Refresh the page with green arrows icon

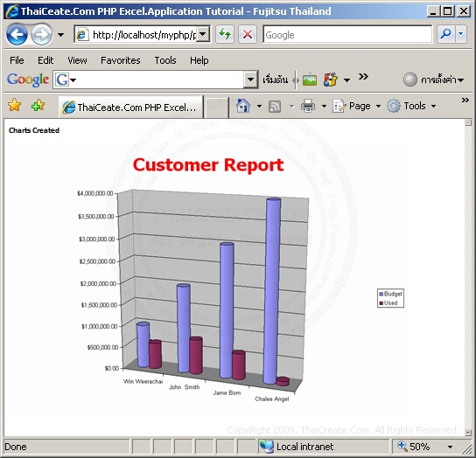pyautogui.click(x=225, y=34)
